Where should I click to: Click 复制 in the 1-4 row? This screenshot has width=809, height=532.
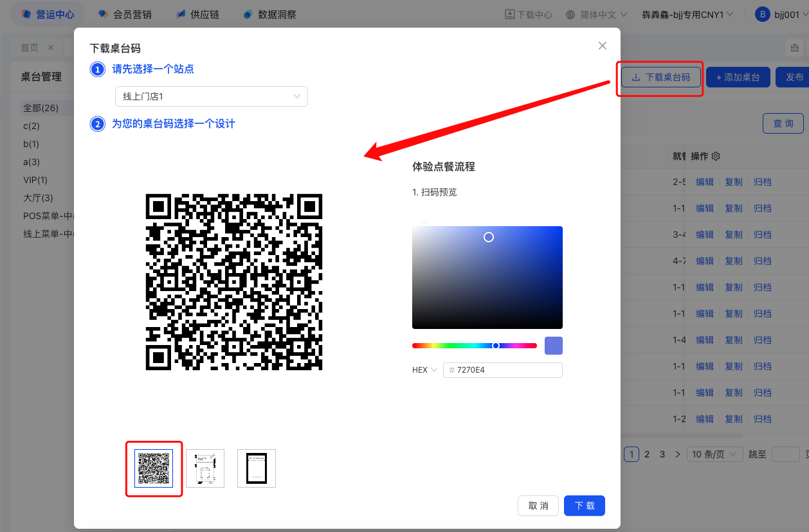734,340
